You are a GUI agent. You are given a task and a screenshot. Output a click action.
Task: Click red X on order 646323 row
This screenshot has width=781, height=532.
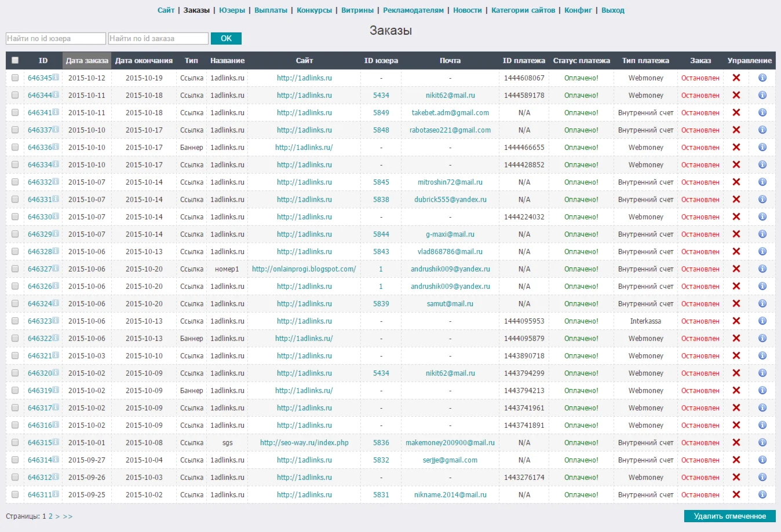(x=736, y=321)
